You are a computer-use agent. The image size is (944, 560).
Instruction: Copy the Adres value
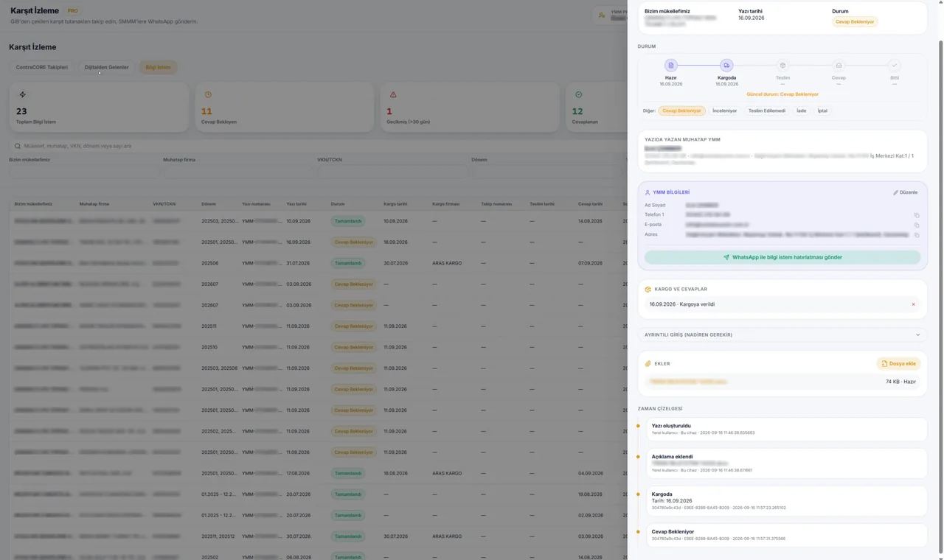click(x=917, y=235)
